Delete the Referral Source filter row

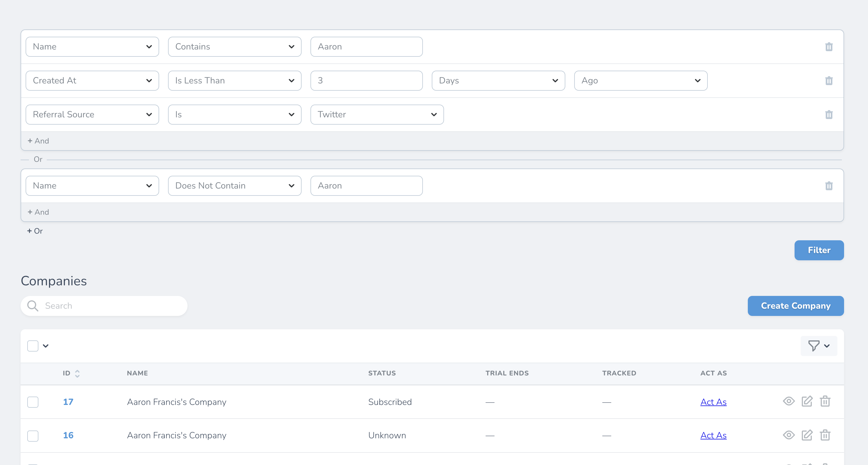pos(828,115)
